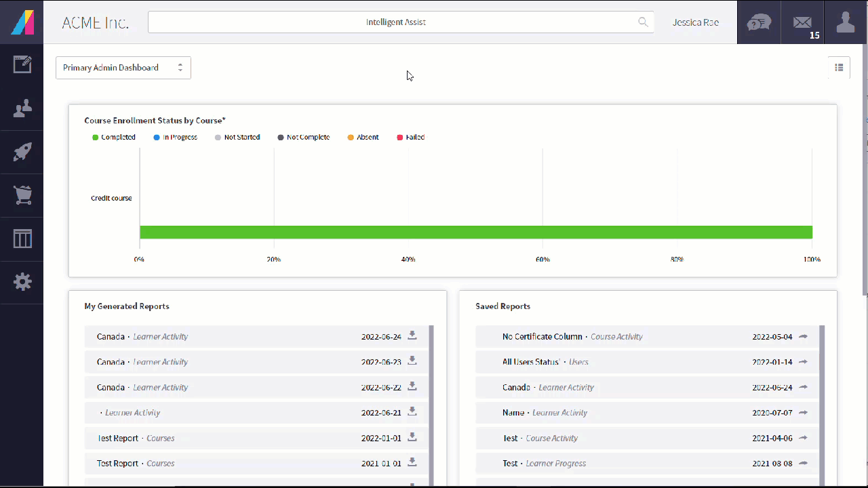Viewport: 868px width, 488px height.
Task: Toggle the Failed legend series
Action: (x=411, y=137)
